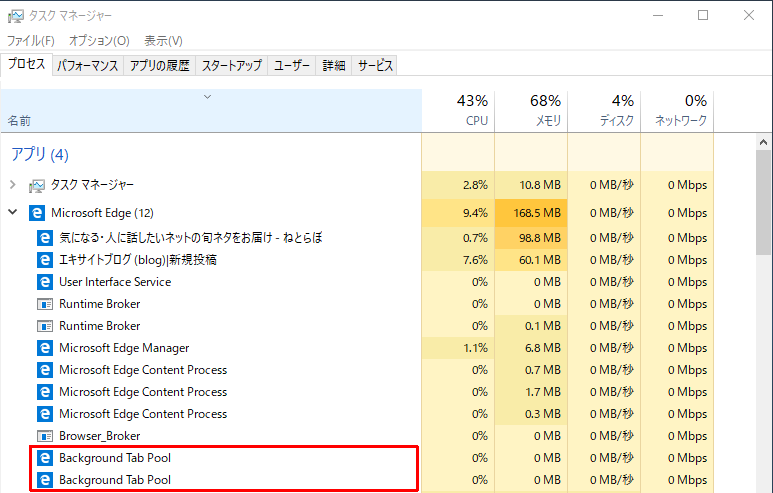Sort by the 4% ディスク column header
Image resolution: width=773 pixels, height=493 pixels.
[604, 111]
